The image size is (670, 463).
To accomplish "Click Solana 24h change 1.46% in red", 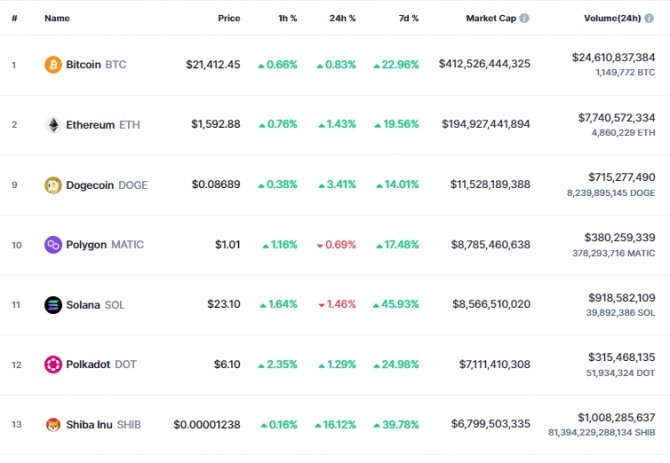I will (x=337, y=304).
